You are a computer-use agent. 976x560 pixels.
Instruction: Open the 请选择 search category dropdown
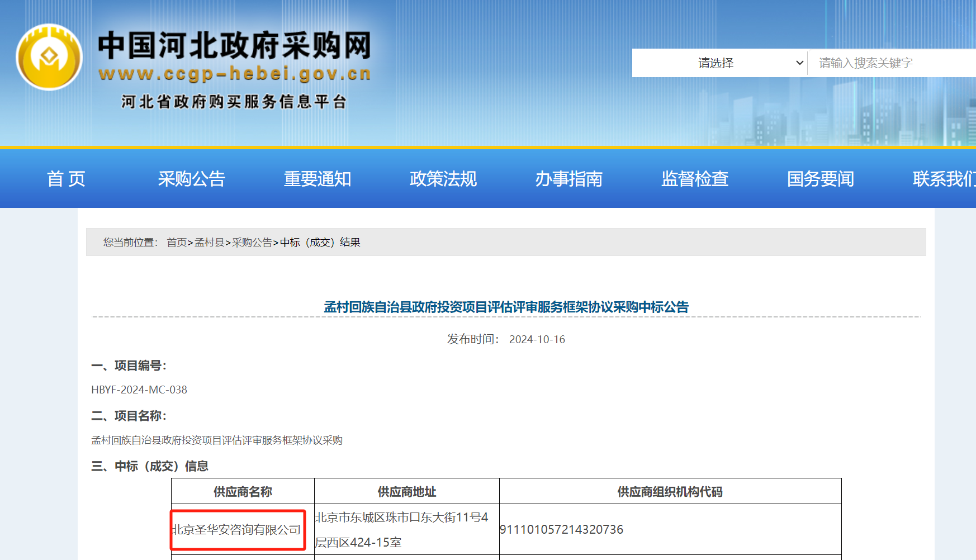pyautogui.click(x=720, y=63)
